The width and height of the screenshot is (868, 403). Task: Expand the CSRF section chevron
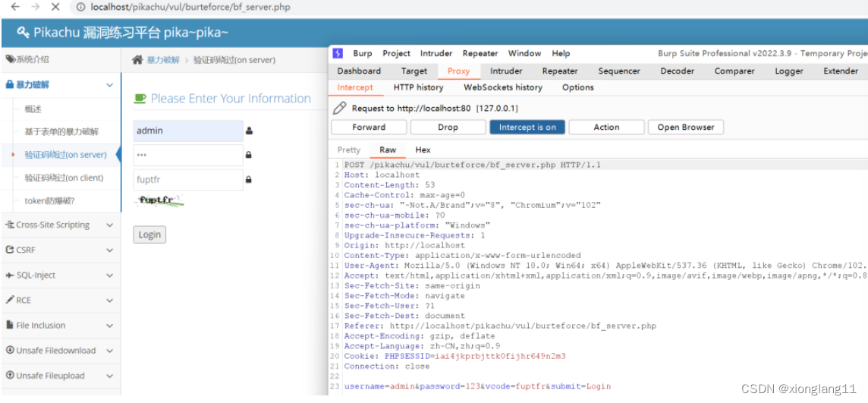tap(109, 250)
